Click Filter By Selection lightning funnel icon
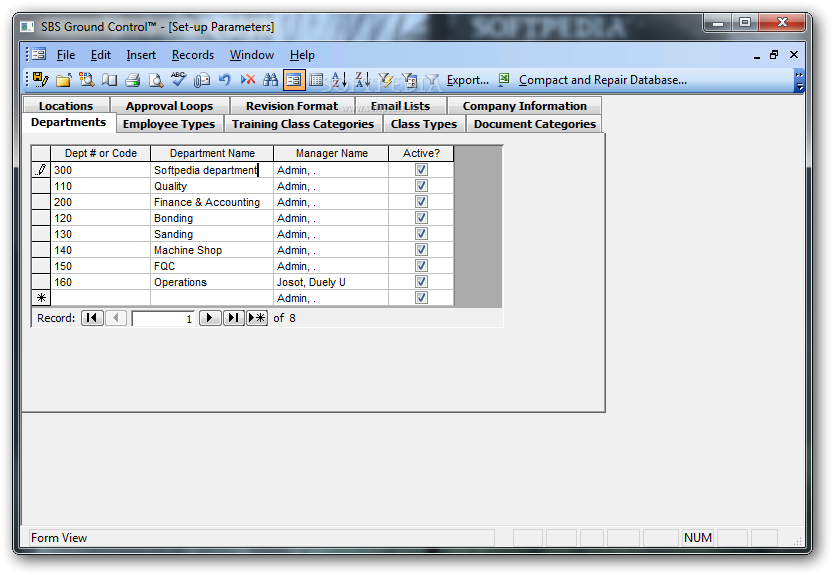 (x=386, y=80)
